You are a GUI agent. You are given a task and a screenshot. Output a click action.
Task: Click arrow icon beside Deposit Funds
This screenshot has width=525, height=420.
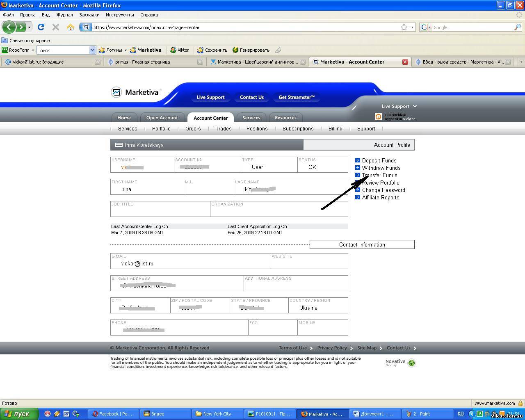pos(357,160)
